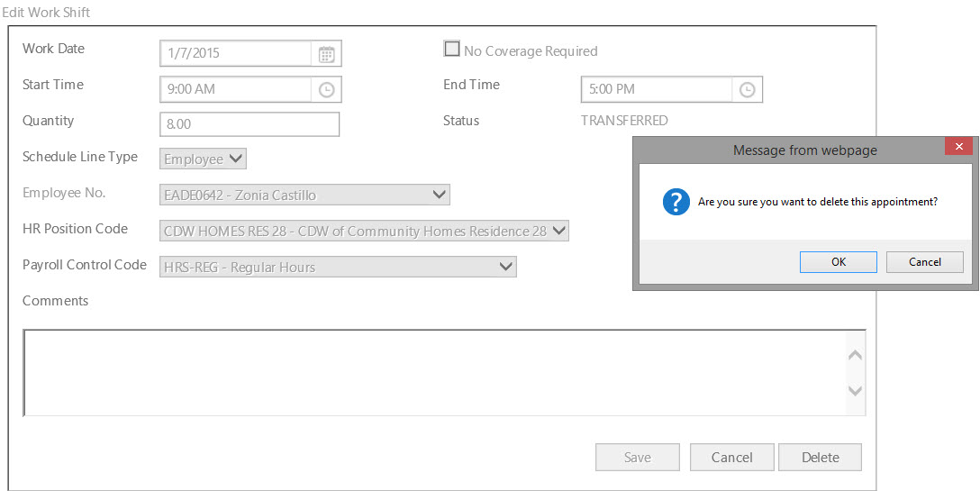Close the Message from webpage dialog
980x491 pixels.
[958, 147]
